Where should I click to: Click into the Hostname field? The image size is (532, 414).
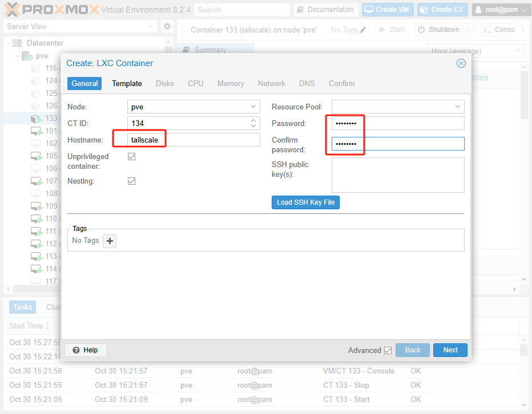coord(194,140)
